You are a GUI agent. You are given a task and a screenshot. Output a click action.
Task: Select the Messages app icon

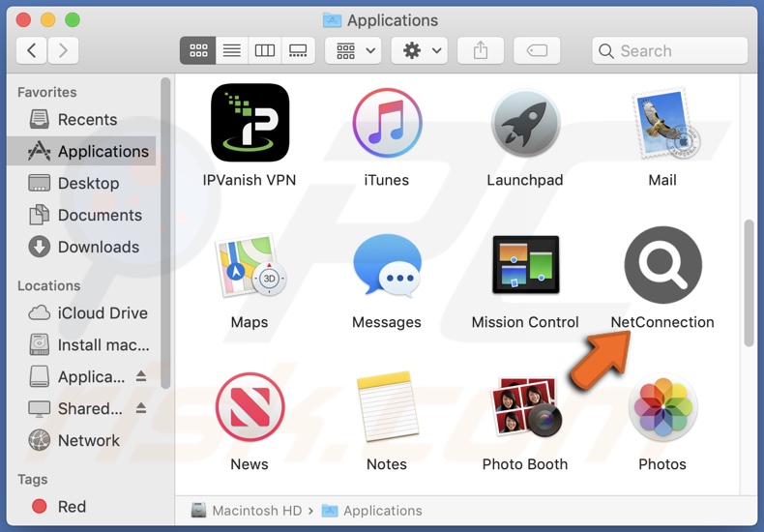point(387,265)
